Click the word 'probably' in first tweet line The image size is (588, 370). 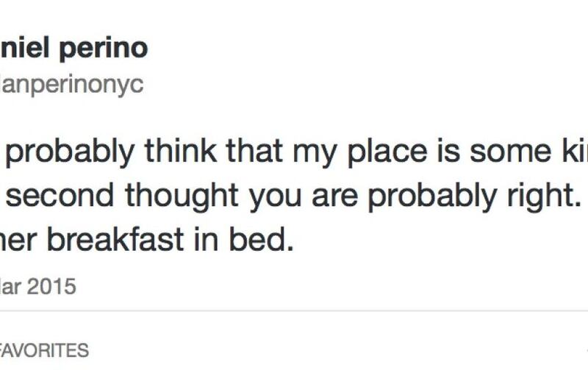[x=70, y=152]
